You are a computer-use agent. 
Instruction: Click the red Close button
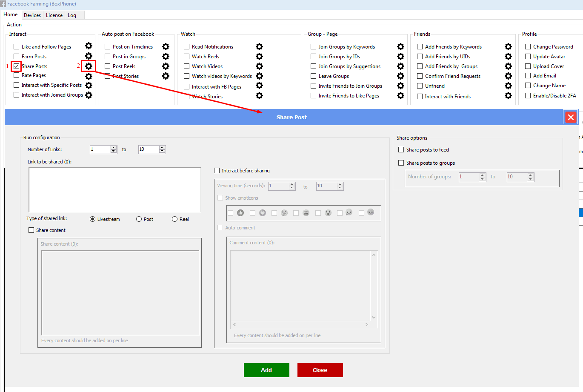tap(320, 370)
